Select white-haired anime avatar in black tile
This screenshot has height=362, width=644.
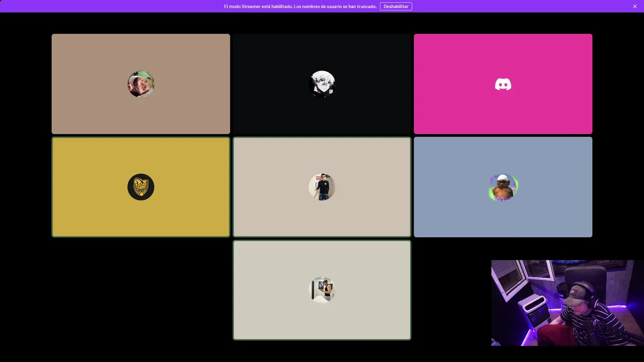[x=322, y=84]
